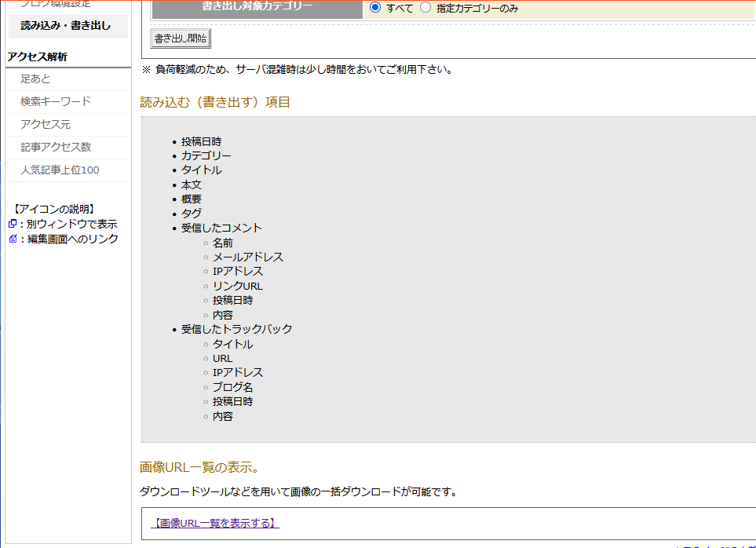Open 読み込み・書き出し in the sidebar
756x548 pixels.
pyautogui.click(x=66, y=26)
